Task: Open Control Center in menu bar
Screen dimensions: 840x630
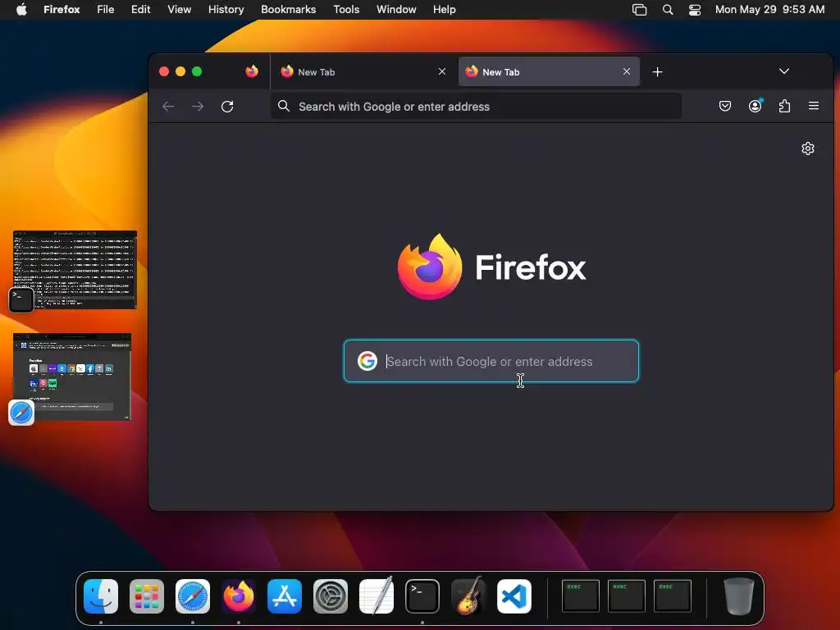Action: point(695,10)
